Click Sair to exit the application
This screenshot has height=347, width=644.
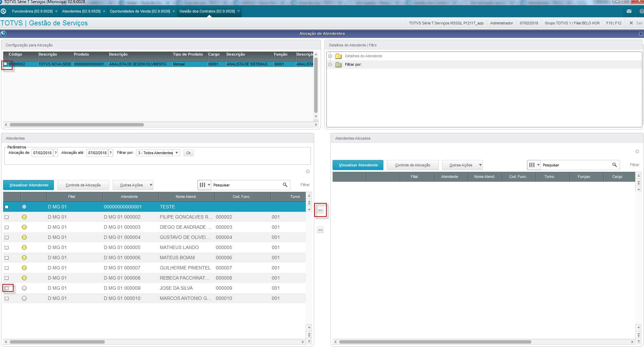(636, 23)
